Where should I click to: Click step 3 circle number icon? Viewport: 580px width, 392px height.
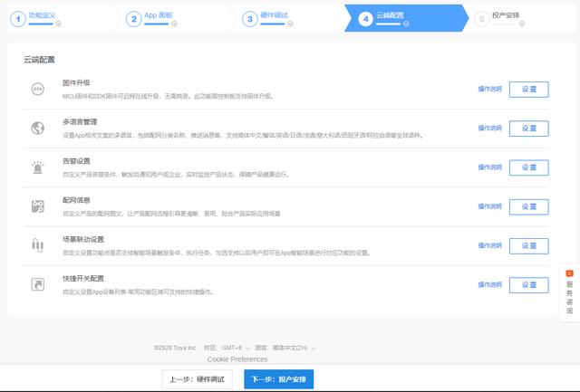click(250, 19)
